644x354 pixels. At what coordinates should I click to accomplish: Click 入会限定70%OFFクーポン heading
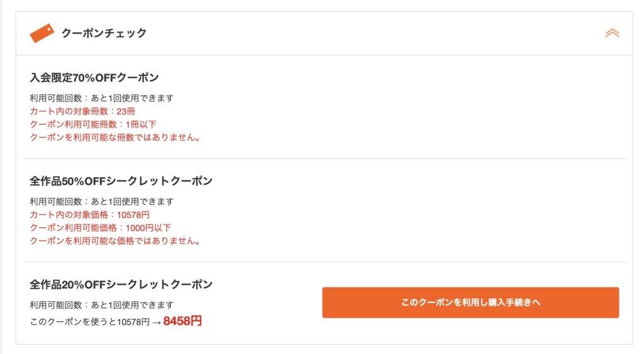pos(94,78)
